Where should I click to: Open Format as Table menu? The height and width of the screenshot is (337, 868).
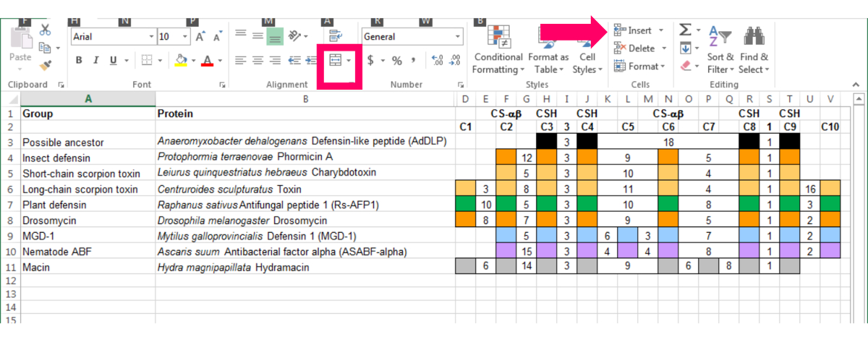tap(548, 49)
